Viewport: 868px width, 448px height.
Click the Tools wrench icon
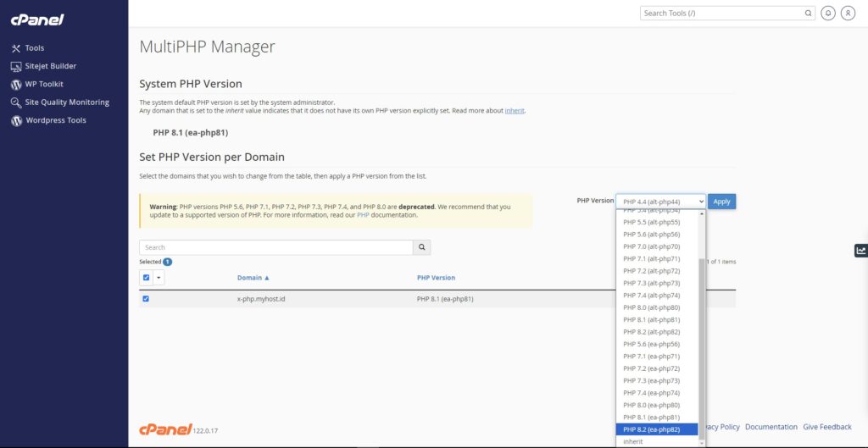(x=16, y=48)
